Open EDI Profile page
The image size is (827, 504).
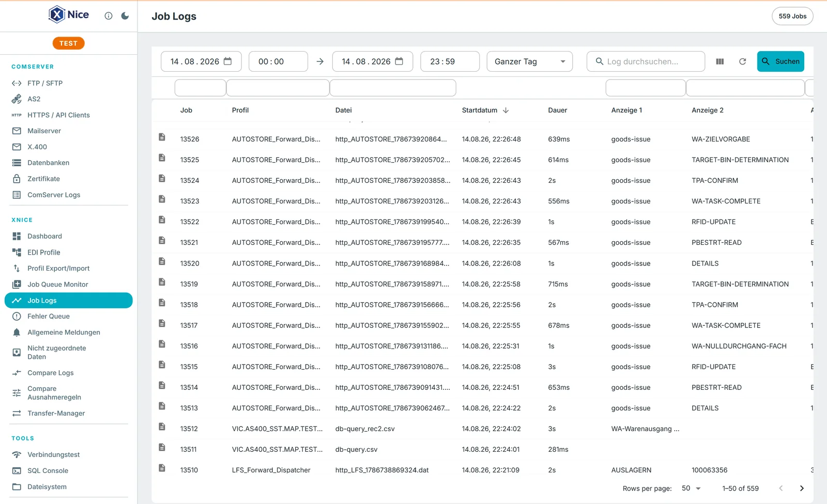click(x=68, y=253)
